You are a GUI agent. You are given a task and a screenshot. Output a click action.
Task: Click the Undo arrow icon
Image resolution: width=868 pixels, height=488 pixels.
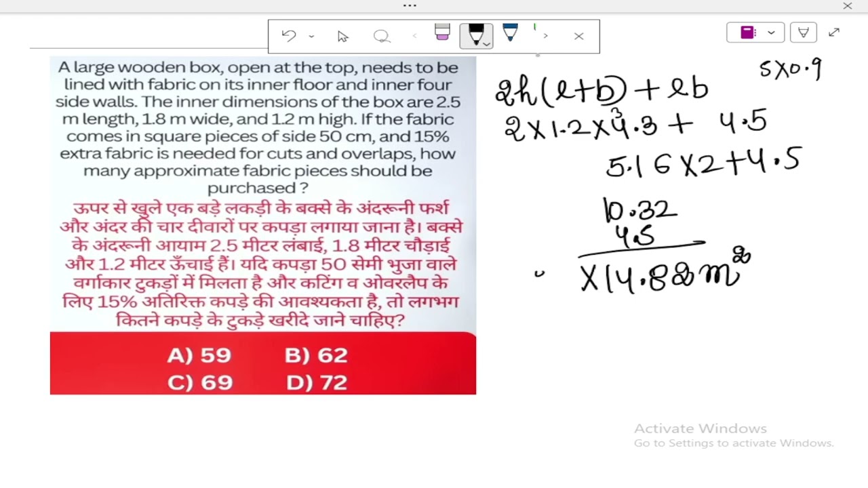(x=289, y=36)
